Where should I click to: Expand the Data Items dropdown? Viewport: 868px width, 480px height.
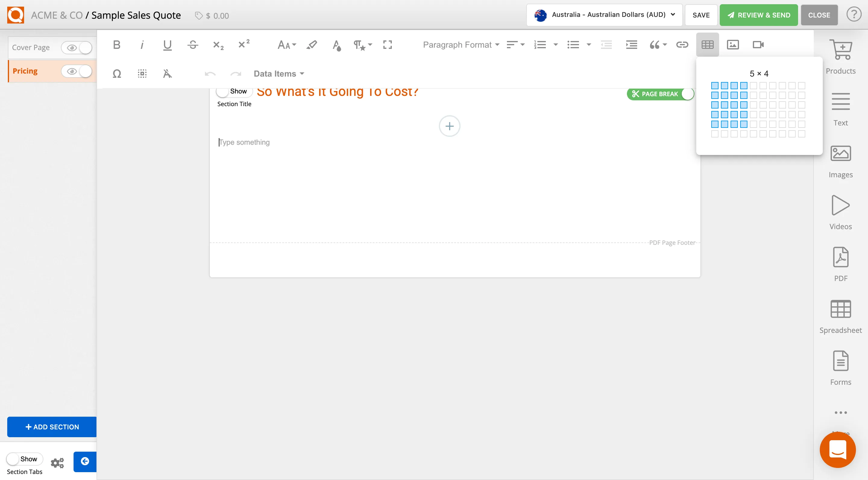point(278,74)
